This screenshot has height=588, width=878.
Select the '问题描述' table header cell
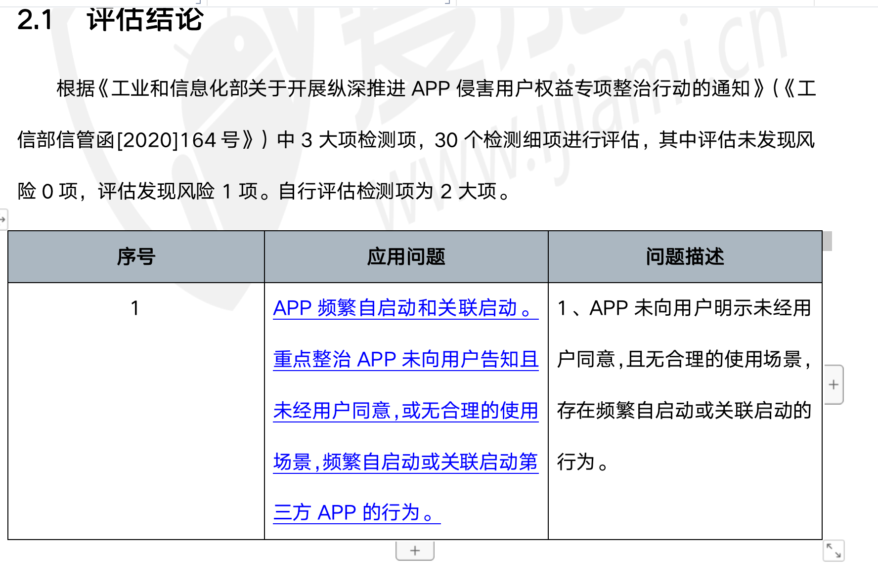pos(685,257)
